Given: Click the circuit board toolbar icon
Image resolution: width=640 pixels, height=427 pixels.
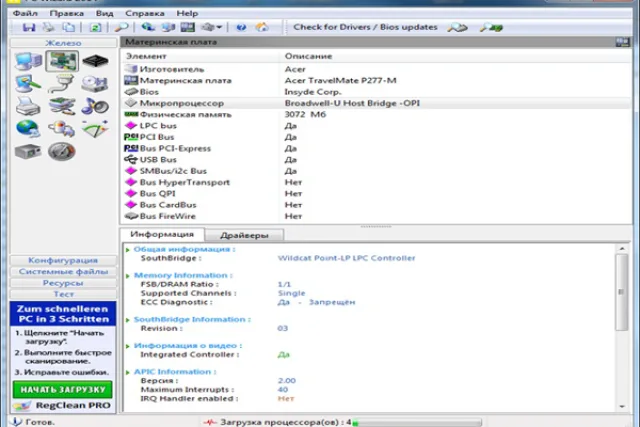Looking at the screenshot, I should [188, 27].
